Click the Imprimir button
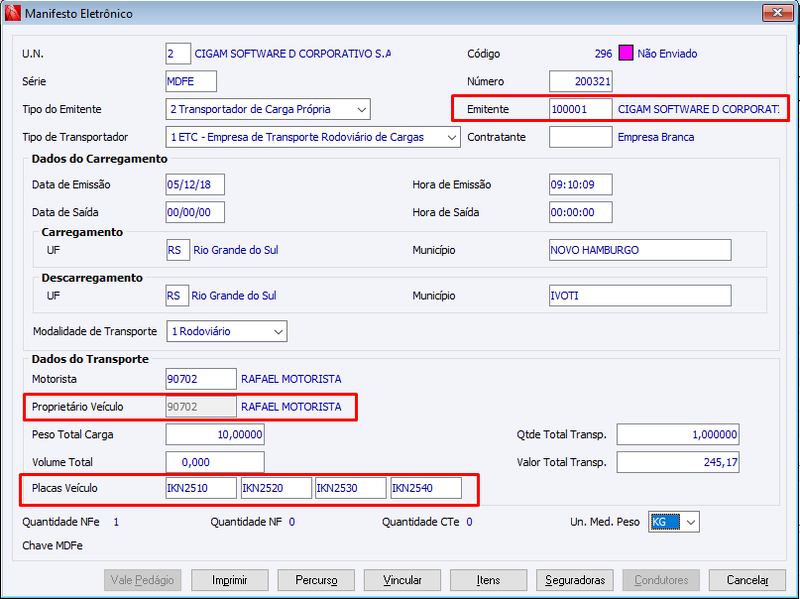Image resolution: width=800 pixels, height=599 pixels. [x=230, y=580]
